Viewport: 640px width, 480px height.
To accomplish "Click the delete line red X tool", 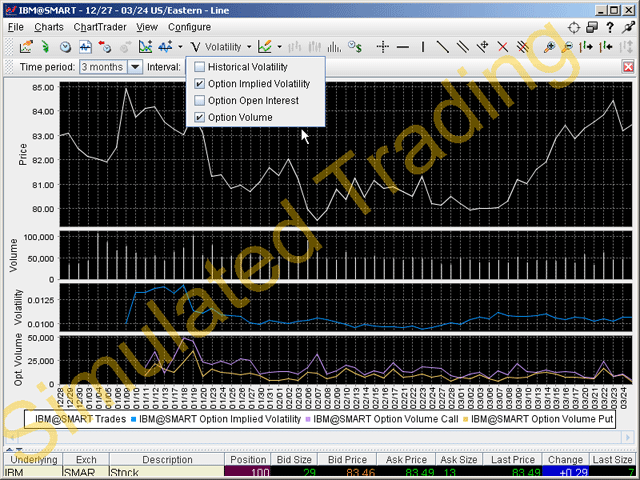I will (x=502, y=47).
